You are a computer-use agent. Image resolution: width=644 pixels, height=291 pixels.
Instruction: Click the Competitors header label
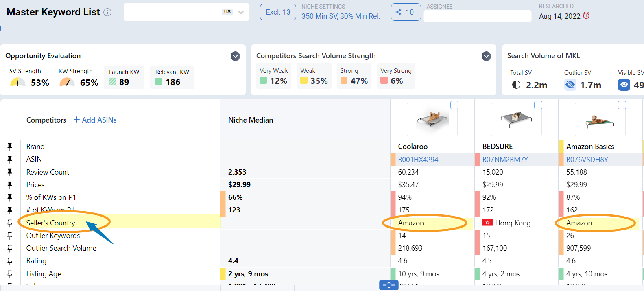[46, 120]
